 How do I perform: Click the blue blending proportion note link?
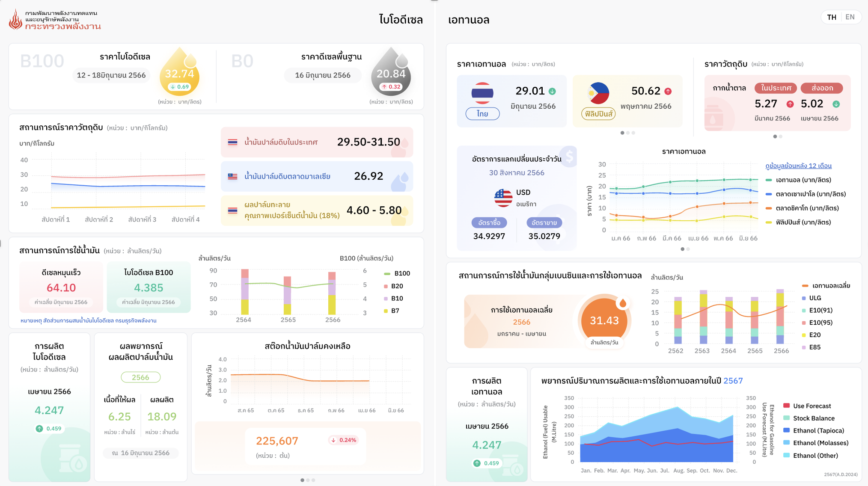coord(88,320)
